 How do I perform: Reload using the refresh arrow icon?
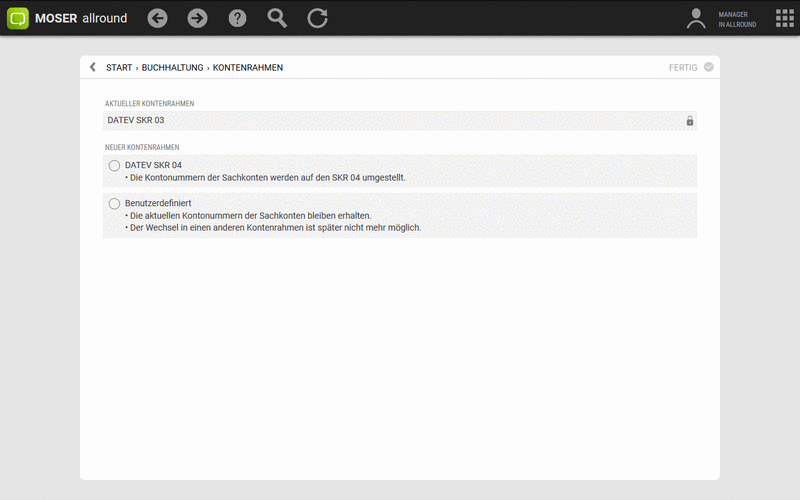(x=317, y=18)
